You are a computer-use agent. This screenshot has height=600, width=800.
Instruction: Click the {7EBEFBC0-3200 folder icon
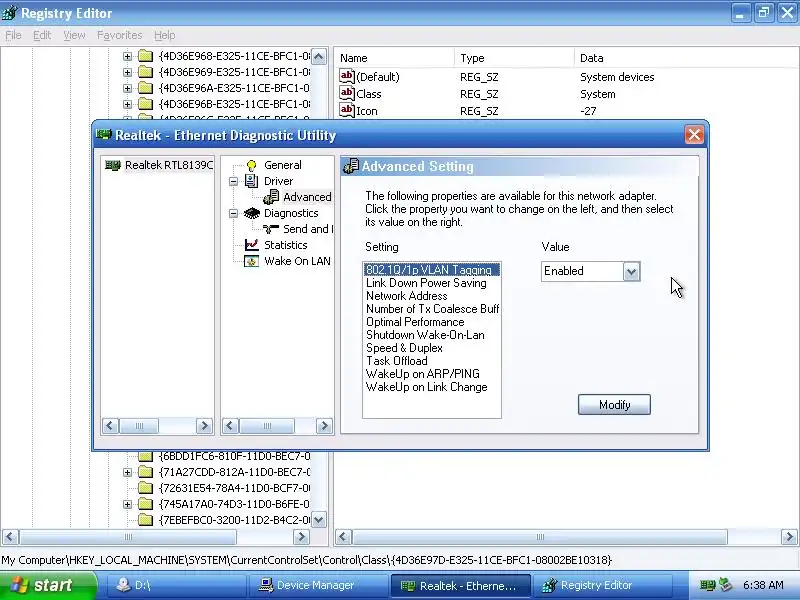pyautogui.click(x=146, y=520)
